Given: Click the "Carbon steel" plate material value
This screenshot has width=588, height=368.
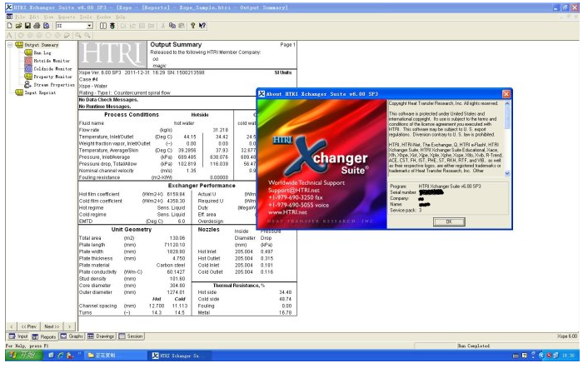Looking at the screenshot, I should [x=171, y=266].
